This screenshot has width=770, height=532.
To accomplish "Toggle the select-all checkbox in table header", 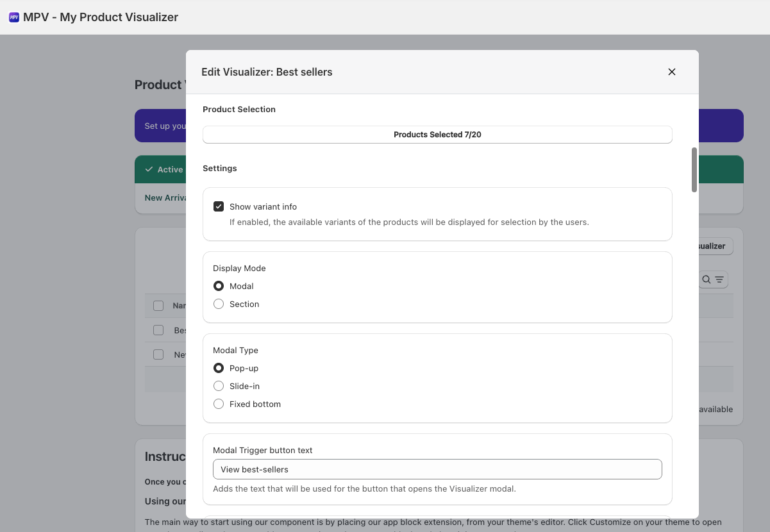I will pos(158,306).
